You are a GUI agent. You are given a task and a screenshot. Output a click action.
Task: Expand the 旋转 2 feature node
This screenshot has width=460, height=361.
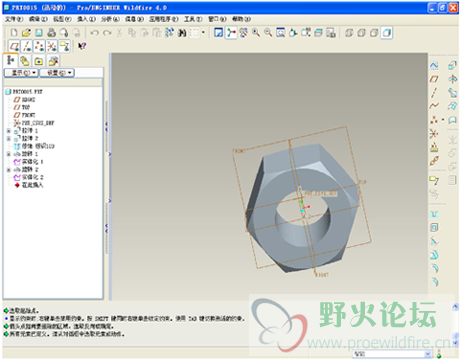(x=9, y=170)
